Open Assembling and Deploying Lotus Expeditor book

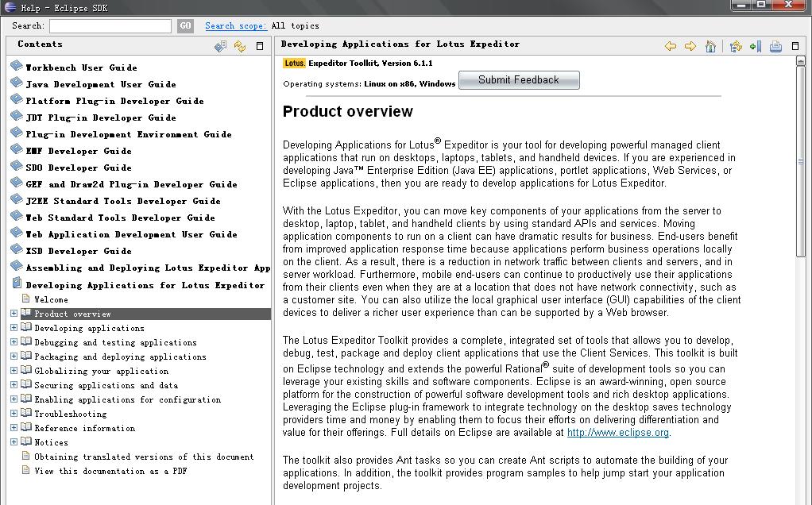[148, 268]
